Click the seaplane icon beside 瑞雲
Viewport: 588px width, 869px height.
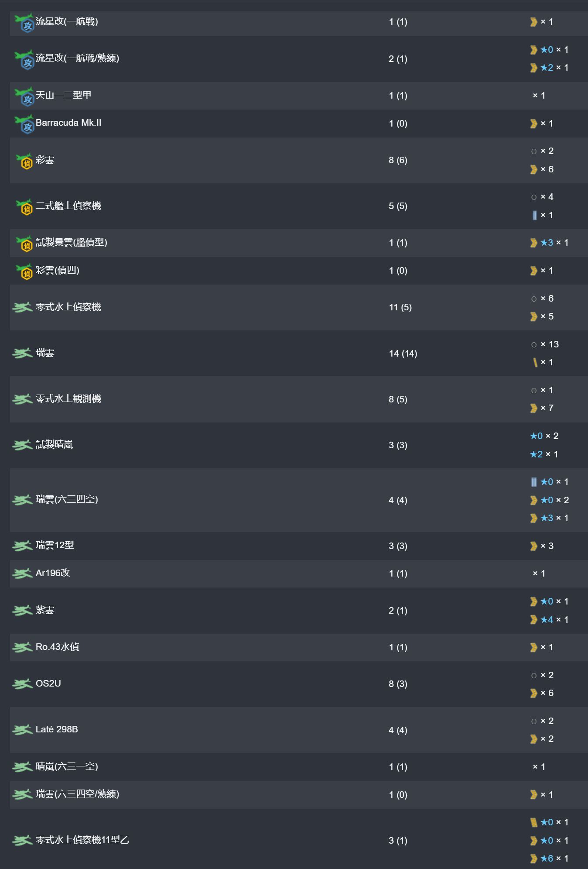click(22, 353)
